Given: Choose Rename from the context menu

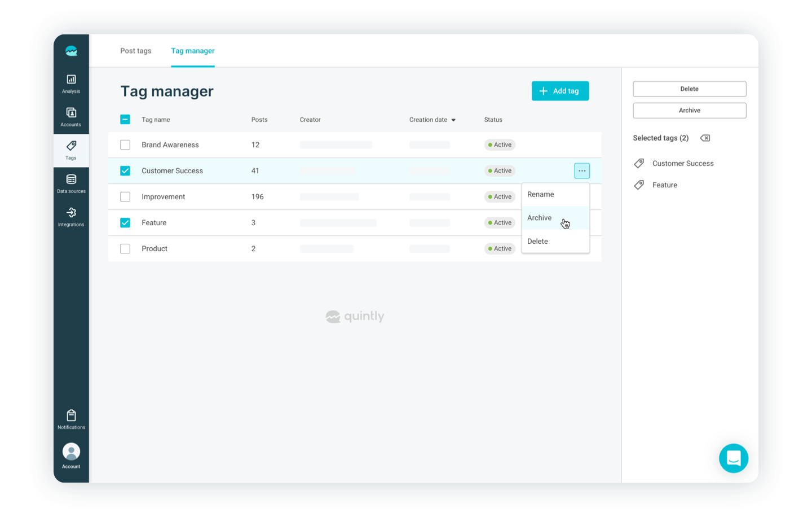Looking at the screenshot, I should coord(541,194).
